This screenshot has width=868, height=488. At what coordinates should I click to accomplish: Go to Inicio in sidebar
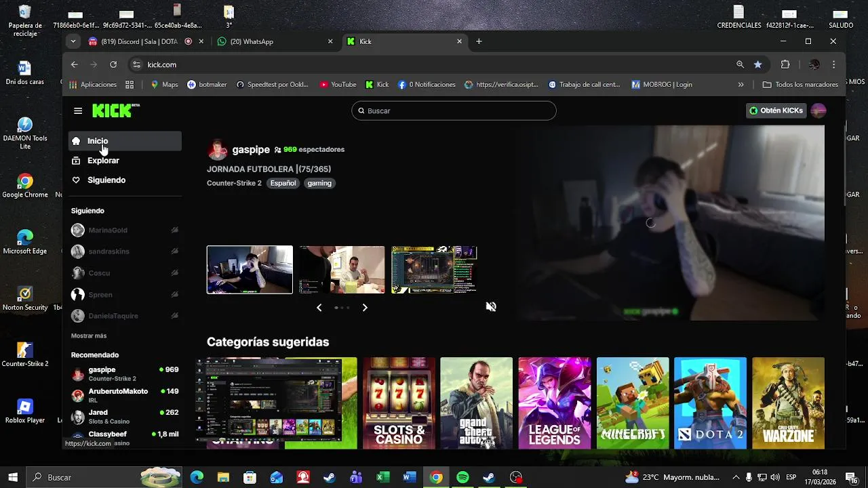point(125,141)
